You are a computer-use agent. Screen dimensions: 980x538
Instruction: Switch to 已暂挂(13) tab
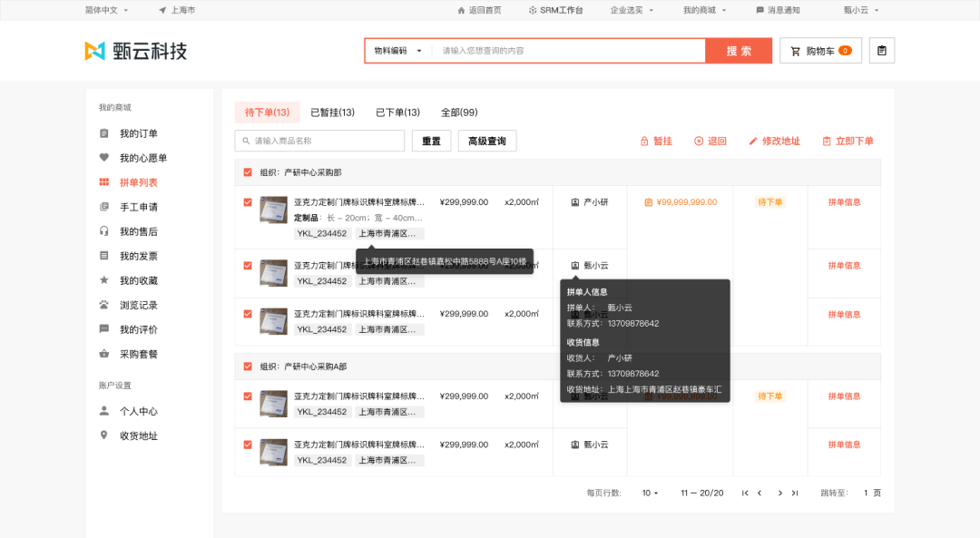tap(332, 112)
